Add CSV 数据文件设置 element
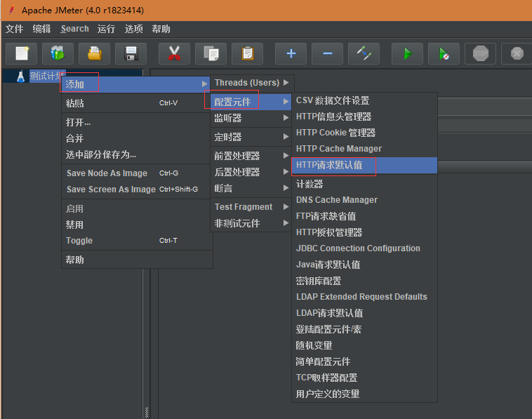532x419 pixels. pos(364,100)
